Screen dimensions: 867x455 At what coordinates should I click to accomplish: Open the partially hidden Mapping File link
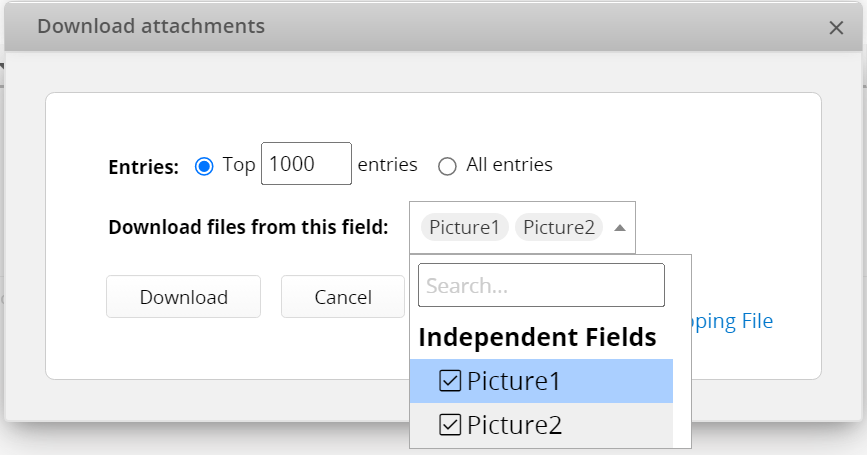(732, 321)
